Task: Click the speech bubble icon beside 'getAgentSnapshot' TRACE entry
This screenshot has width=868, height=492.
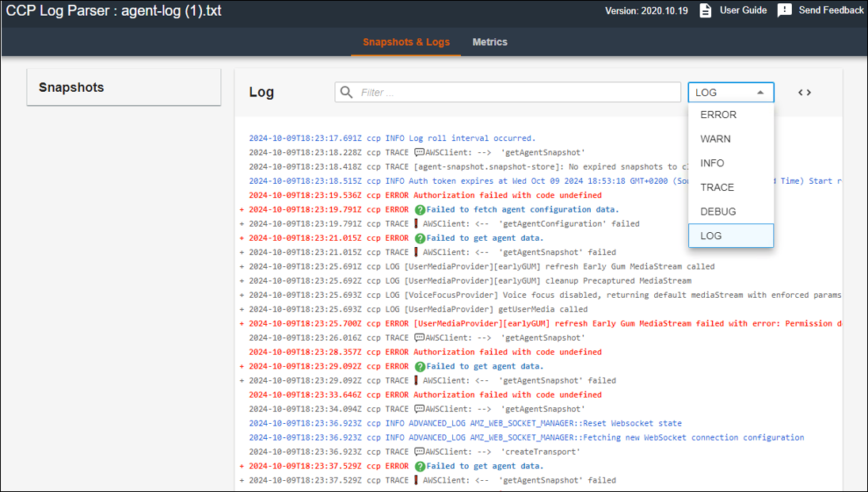Action: 420,152
